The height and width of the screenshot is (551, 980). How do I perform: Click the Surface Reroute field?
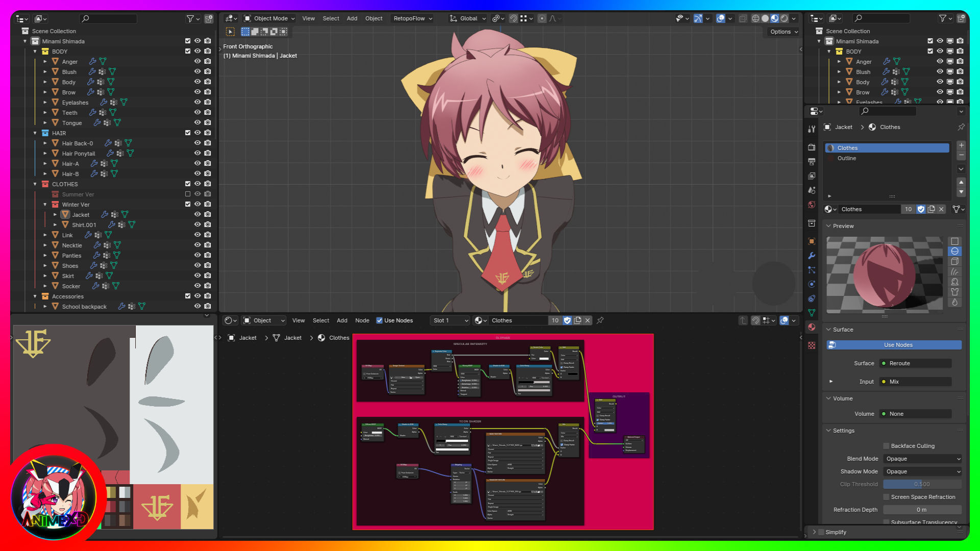pos(916,363)
